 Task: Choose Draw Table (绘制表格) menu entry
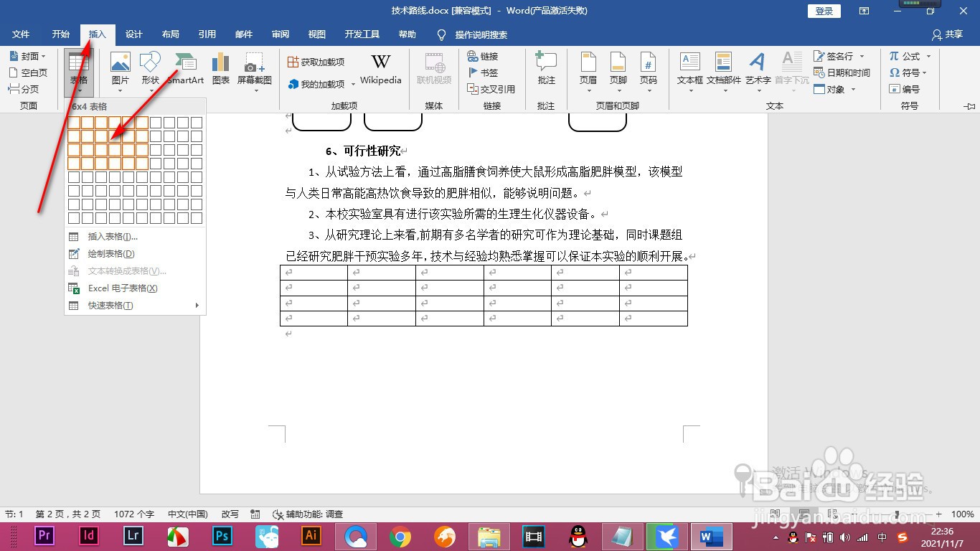tap(135, 254)
